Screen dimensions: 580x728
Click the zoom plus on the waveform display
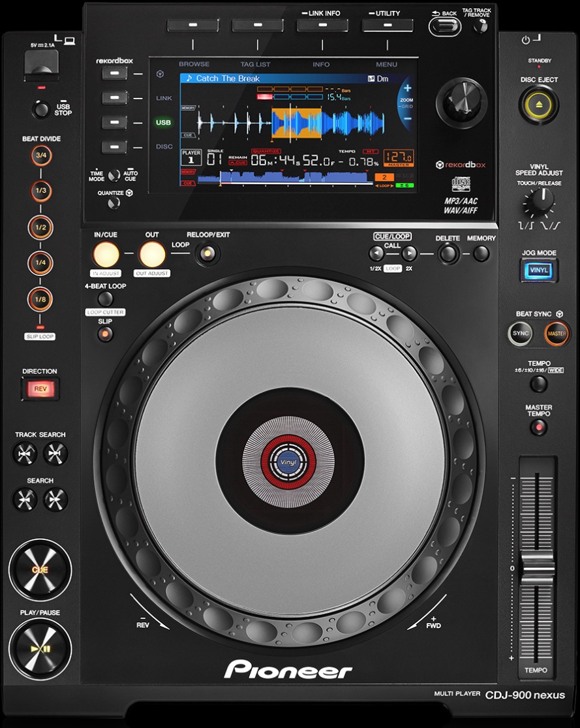point(407,88)
